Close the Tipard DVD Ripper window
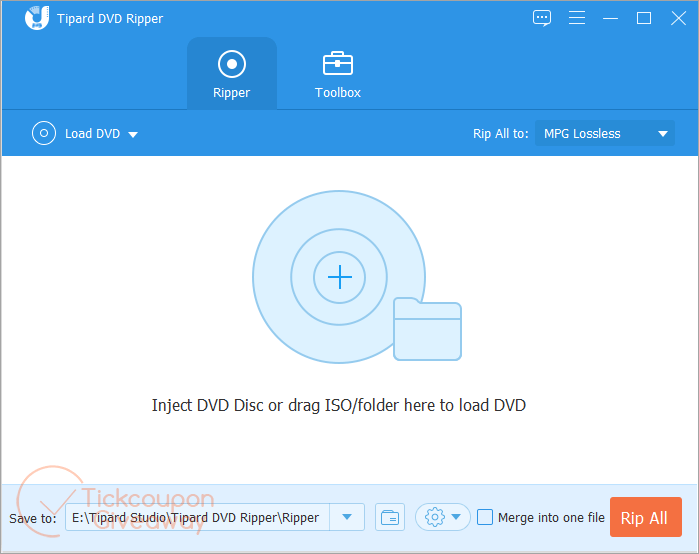 (678, 18)
